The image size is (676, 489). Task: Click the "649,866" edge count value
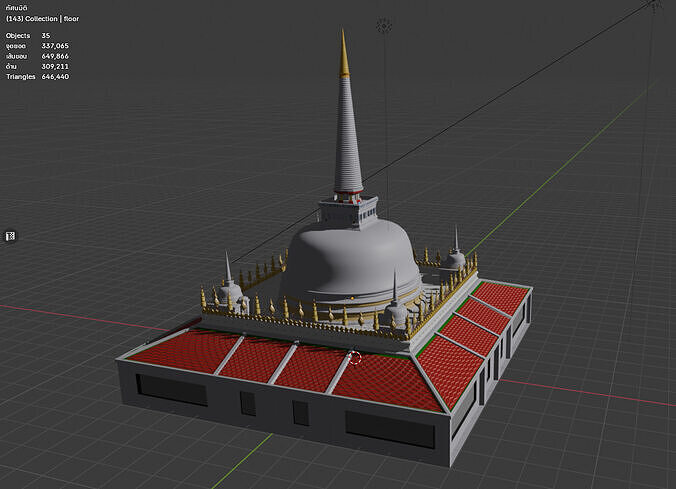(55, 56)
